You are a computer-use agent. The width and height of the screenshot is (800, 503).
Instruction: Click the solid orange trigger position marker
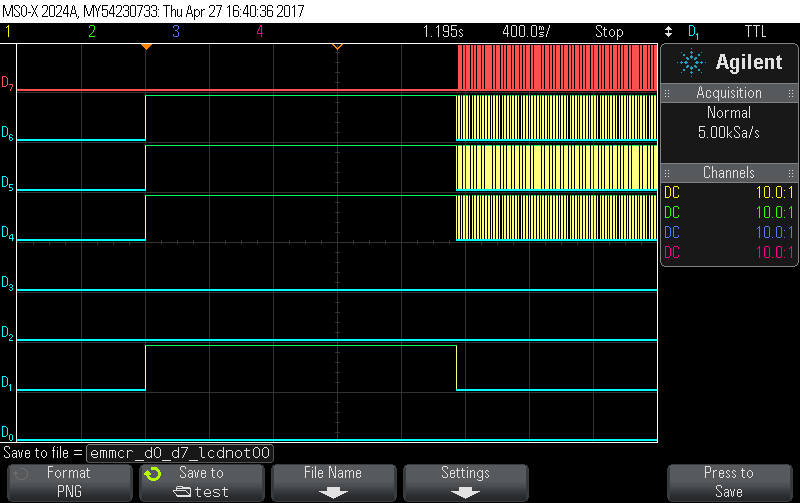pos(146,47)
